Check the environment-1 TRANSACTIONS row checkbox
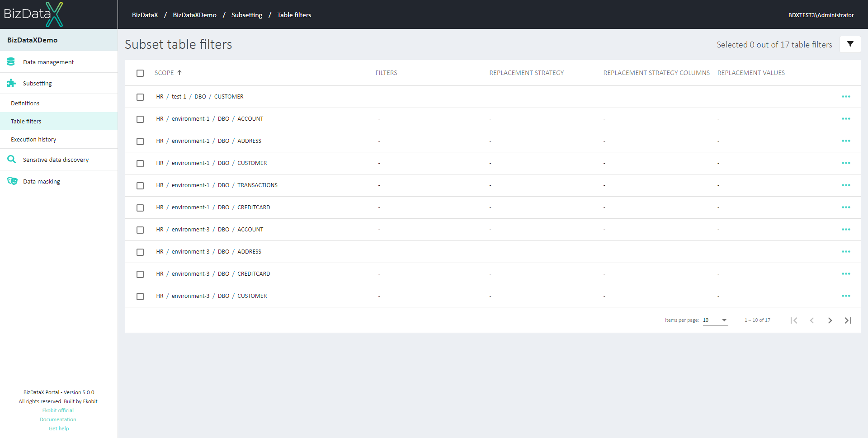Viewport: 868px width, 438px height. coord(140,186)
